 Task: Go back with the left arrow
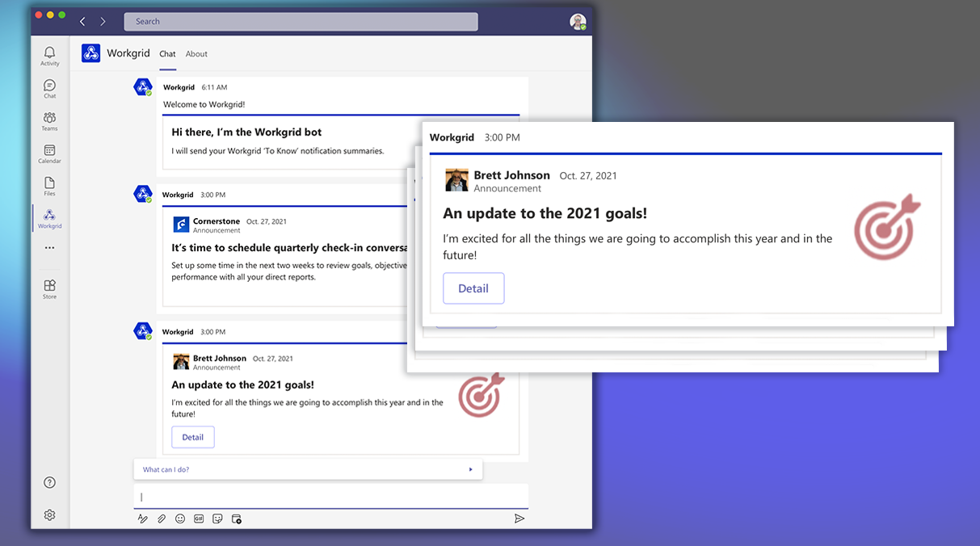[82, 21]
